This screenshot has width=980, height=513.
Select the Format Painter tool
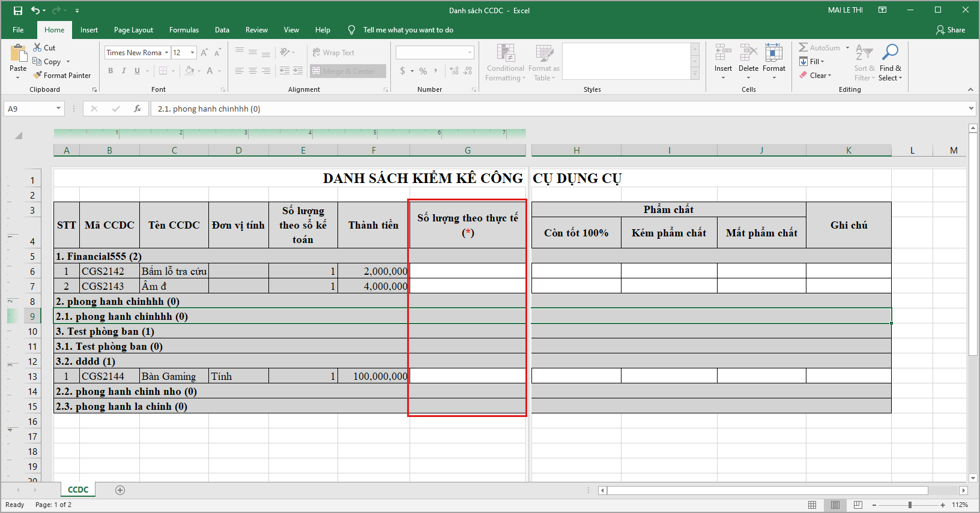[x=62, y=76]
